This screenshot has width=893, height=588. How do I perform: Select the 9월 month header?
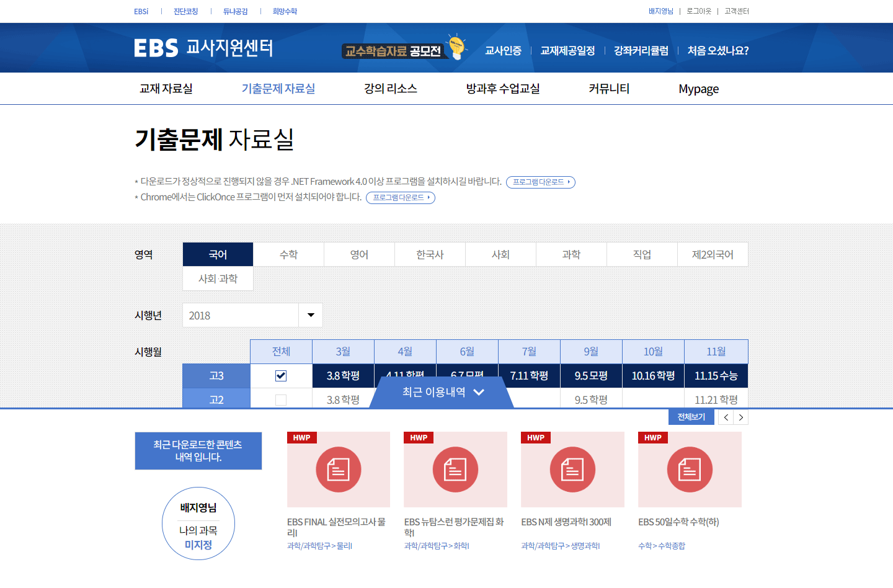[x=591, y=352]
